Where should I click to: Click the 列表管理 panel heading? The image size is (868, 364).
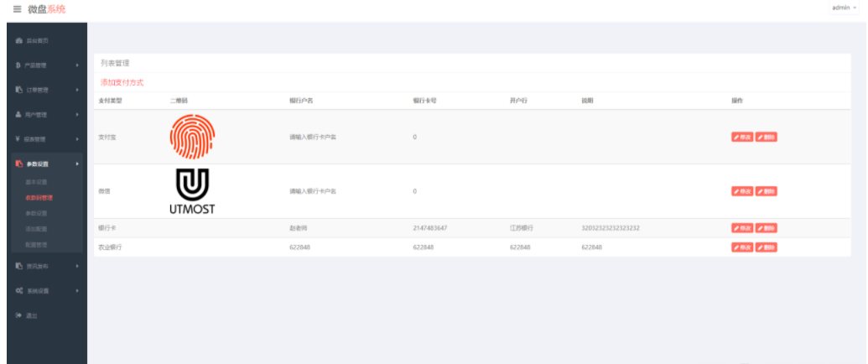[115, 63]
